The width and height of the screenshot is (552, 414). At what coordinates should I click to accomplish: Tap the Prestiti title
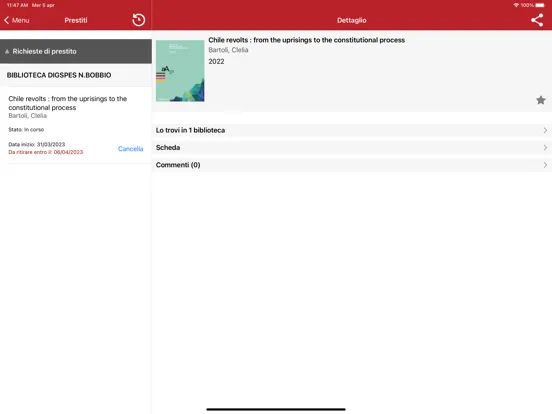(x=76, y=20)
